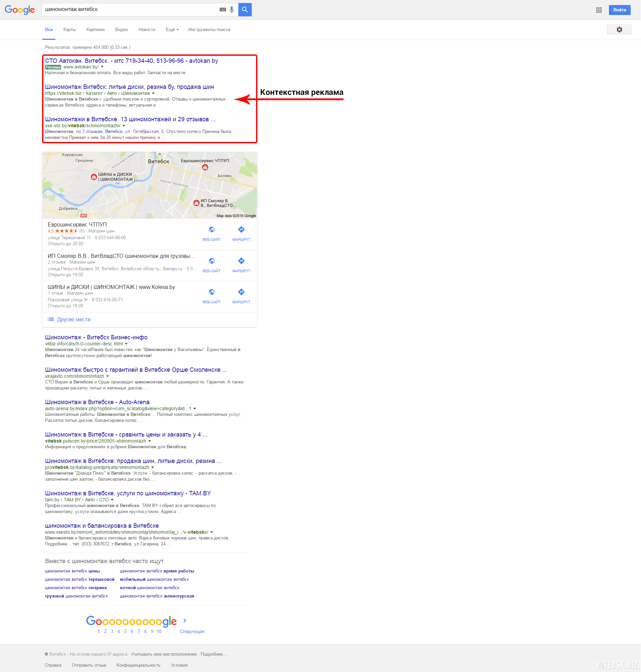
Task: Click the Google logo
Action: (x=20, y=10)
